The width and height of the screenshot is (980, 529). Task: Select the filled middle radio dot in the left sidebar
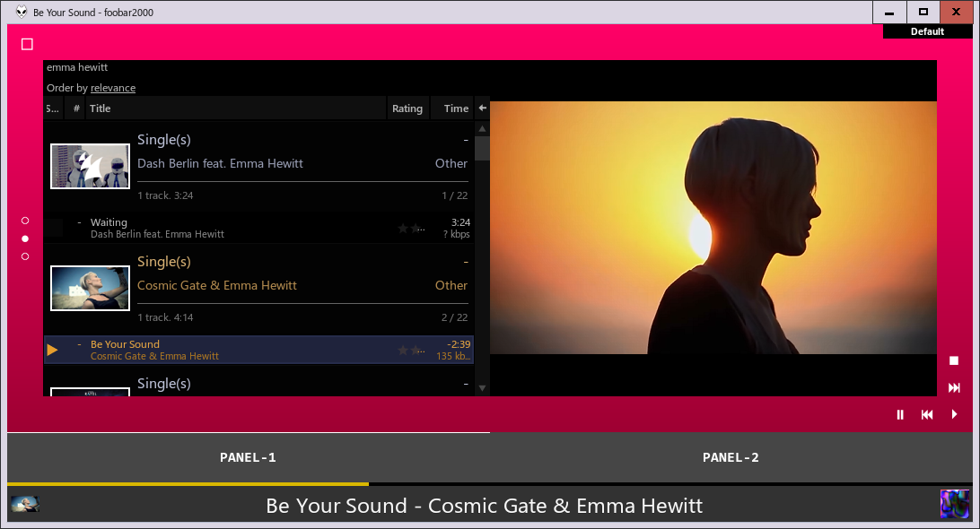25,238
